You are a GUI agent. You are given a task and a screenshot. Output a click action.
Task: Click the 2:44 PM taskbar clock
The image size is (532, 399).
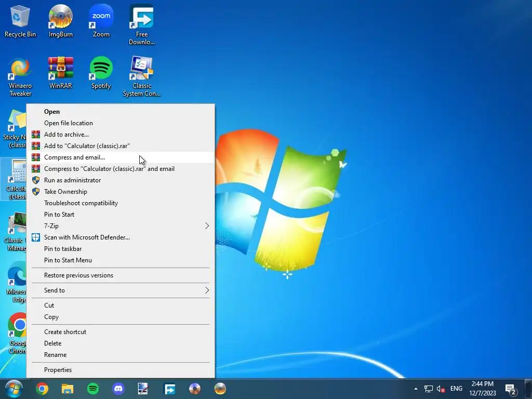483,389
